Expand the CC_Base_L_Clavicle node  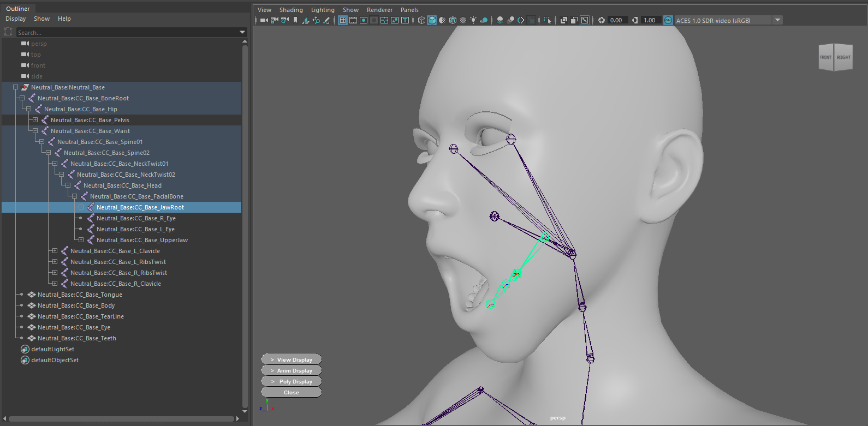55,251
